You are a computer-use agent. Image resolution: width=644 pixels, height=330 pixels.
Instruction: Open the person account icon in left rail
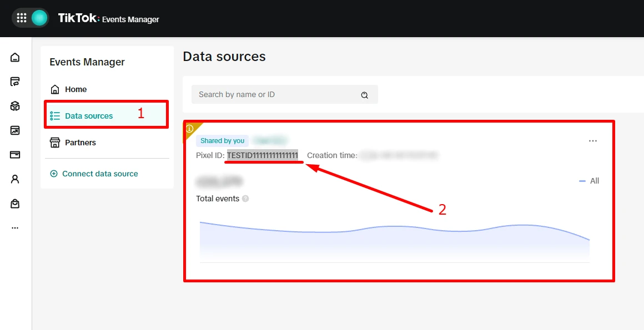[15, 179]
